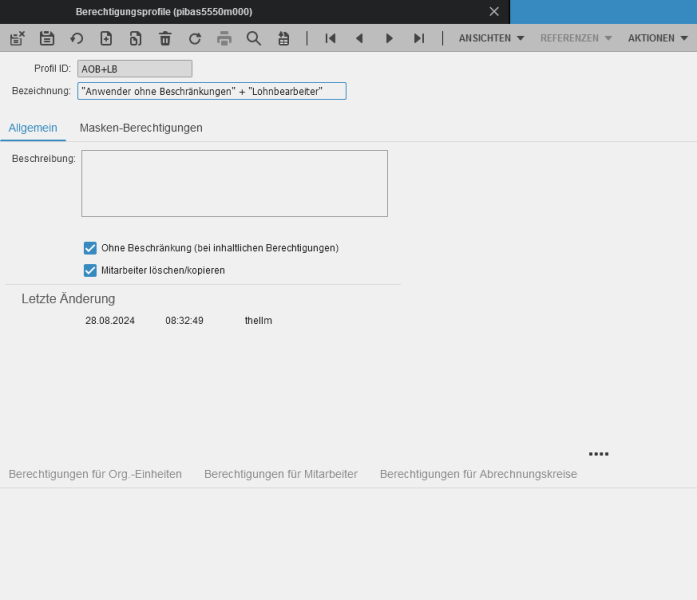Create a new record with plus document icon
697x600 pixels.
tap(106, 38)
